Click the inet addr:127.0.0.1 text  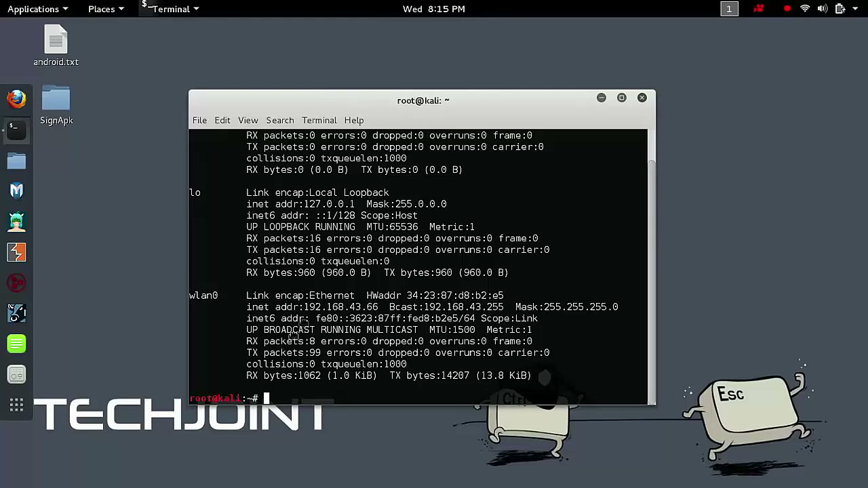[x=300, y=204]
